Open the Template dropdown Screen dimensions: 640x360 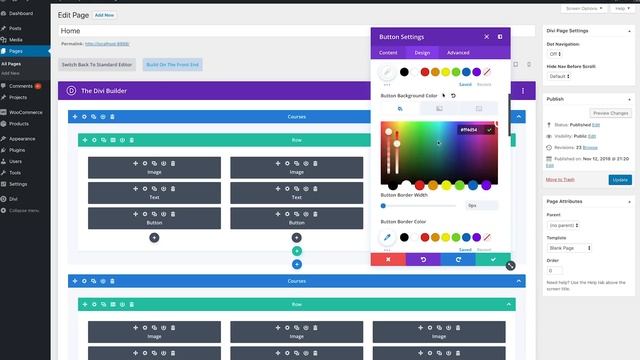click(x=569, y=248)
